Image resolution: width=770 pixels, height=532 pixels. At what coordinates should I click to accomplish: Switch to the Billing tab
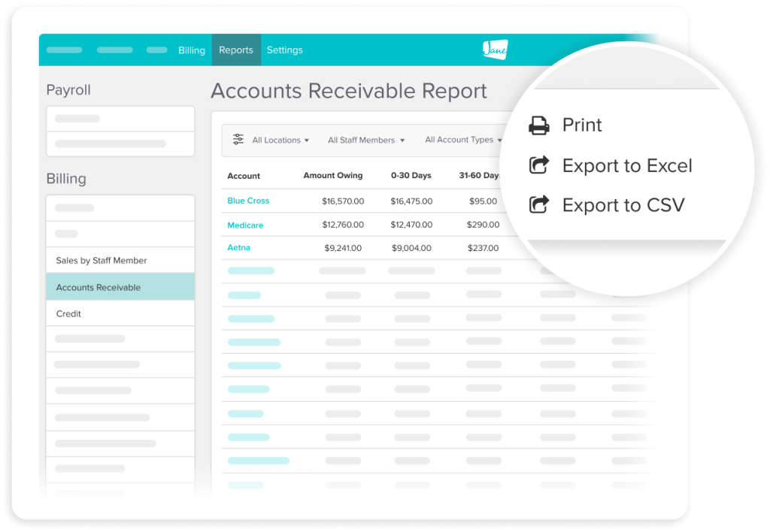coord(191,50)
